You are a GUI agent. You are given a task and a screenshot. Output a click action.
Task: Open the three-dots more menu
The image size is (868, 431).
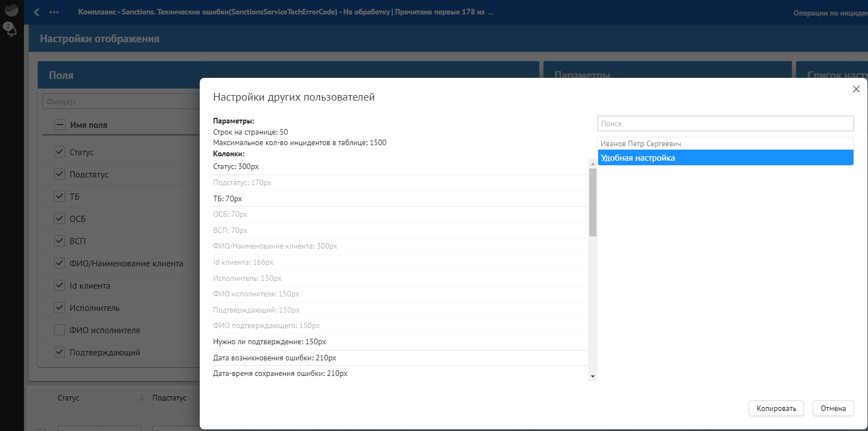point(54,12)
